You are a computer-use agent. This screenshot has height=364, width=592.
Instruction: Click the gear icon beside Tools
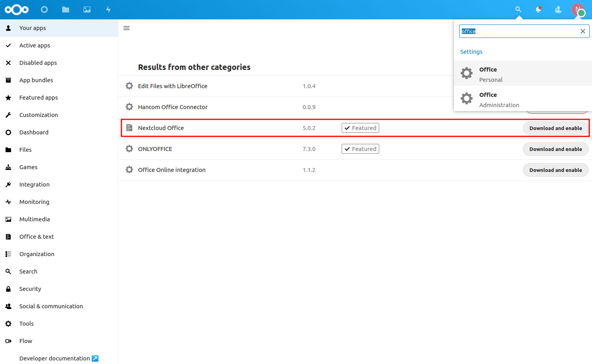tap(8, 324)
